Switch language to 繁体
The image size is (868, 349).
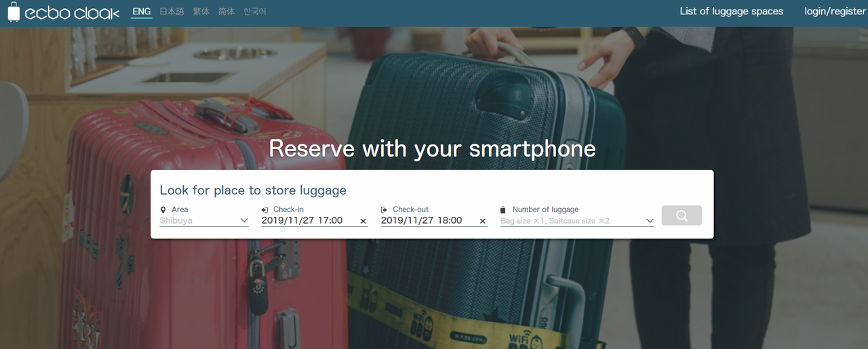201,12
